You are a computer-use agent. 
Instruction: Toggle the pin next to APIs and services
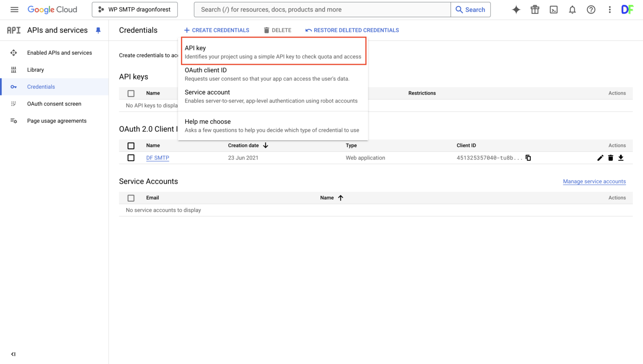click(98, 30)
